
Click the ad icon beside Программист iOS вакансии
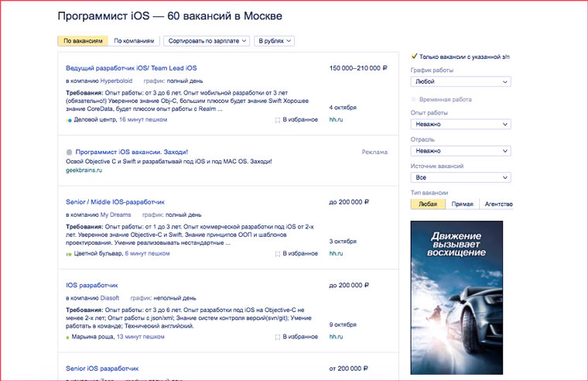(x=69, y=152)
